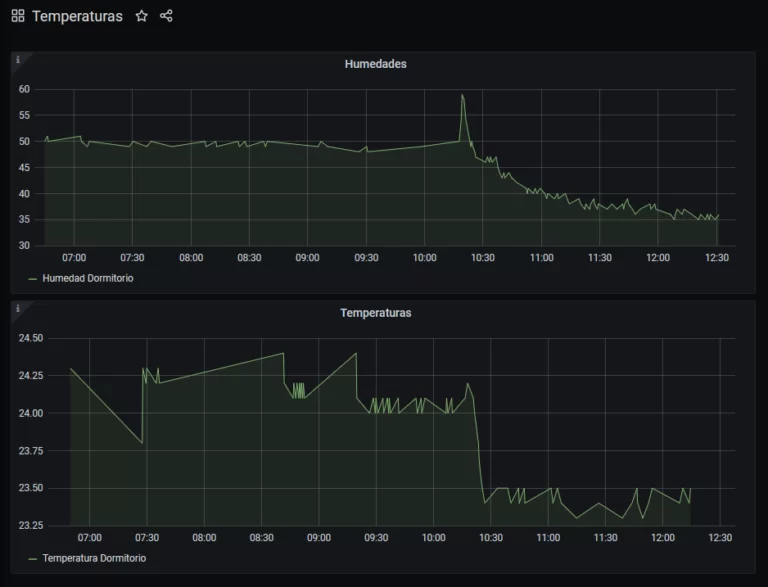The width and height of the screenshot is (768, 587).
Task: Toggle the Temperatura Dormitorio legend series label
Action: pos(93,558)
